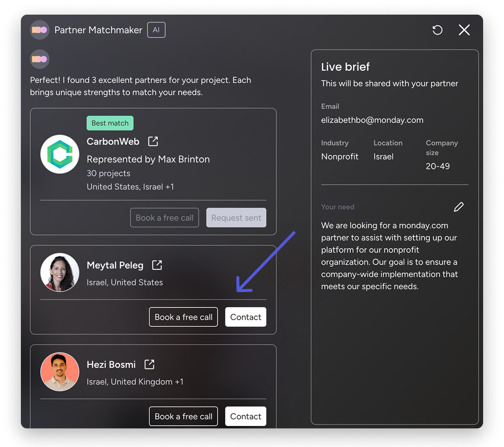Screen dimensions: 504x447
Task: Click 'Perfect! I found 3 excellent partners' message
Action: click(141, 86)
